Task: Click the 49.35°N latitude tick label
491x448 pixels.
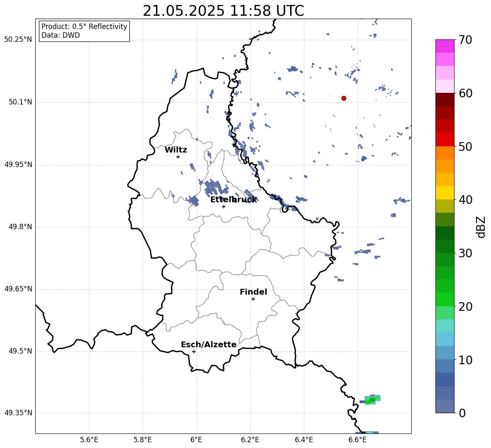Action: tap(18, 413)
